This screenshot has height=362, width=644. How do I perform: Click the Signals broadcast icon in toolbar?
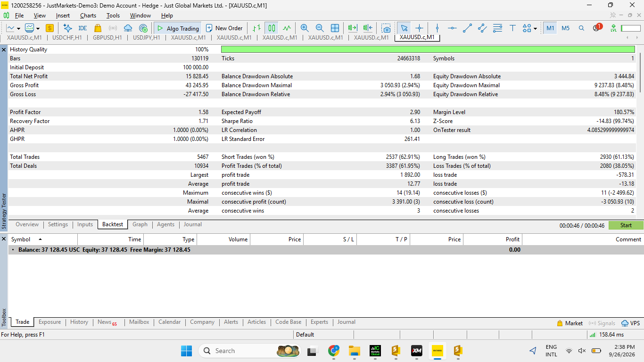click(x=113, y=28)
